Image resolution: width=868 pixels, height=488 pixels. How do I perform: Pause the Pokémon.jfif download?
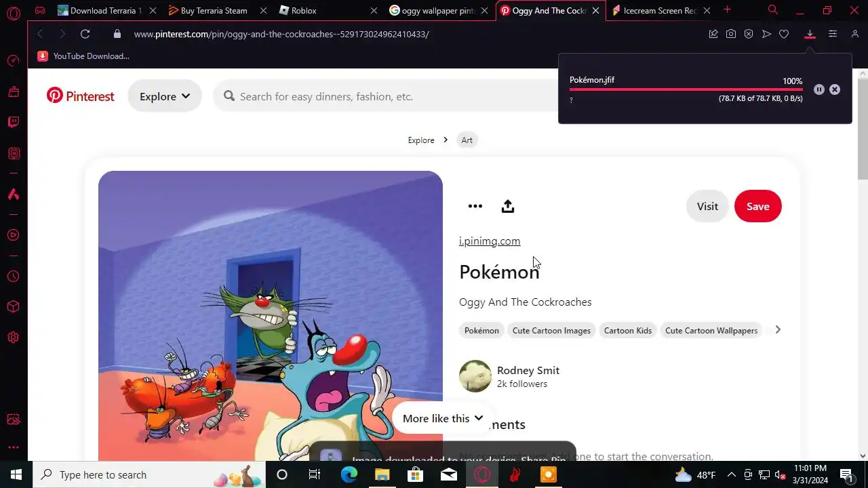coord(819,89)
